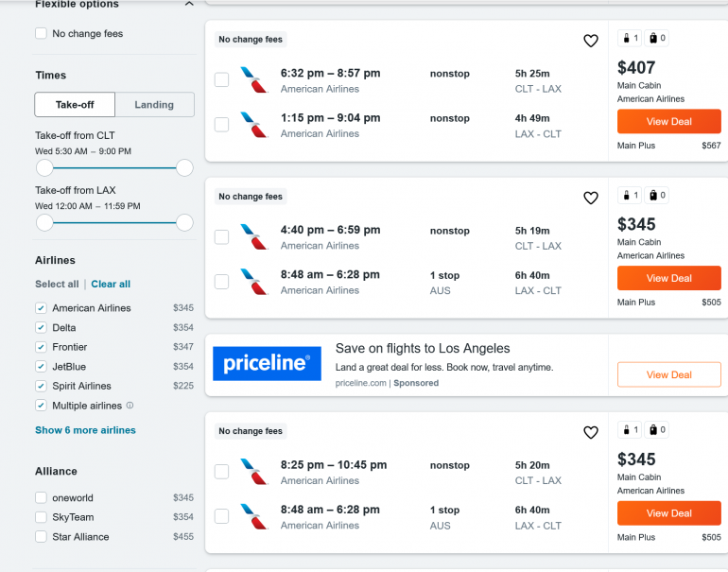Click the Clear all airlines link
The image size is (728, 572).
coord(111,284)
